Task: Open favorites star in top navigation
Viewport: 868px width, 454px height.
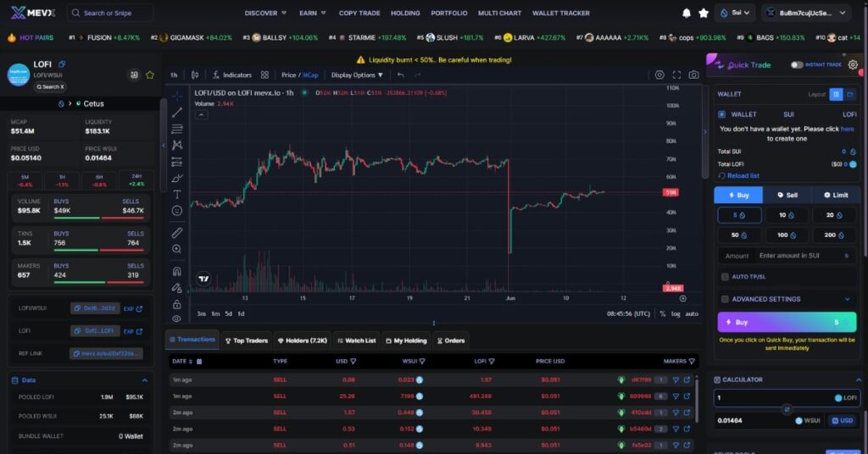Action: click(704, 13)
